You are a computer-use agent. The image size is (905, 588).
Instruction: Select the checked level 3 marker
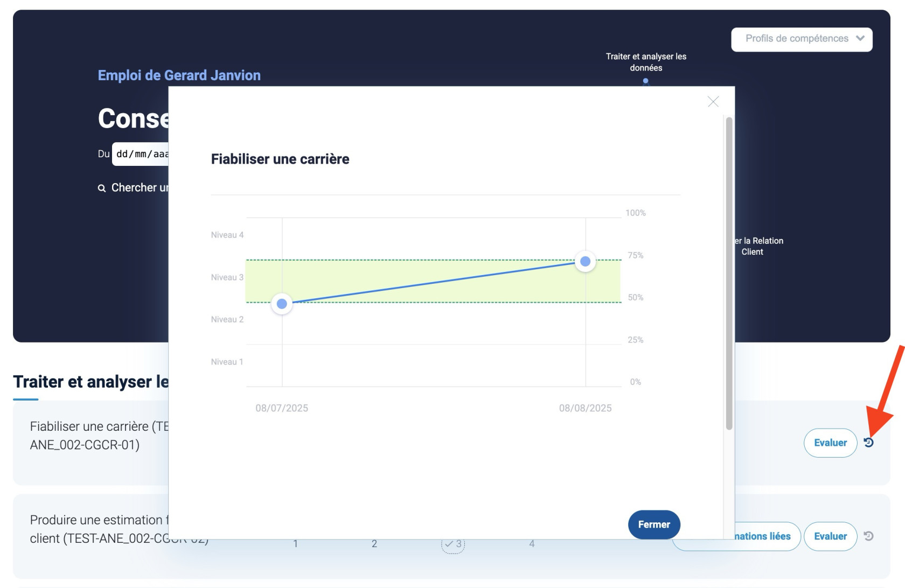[453, 544]
